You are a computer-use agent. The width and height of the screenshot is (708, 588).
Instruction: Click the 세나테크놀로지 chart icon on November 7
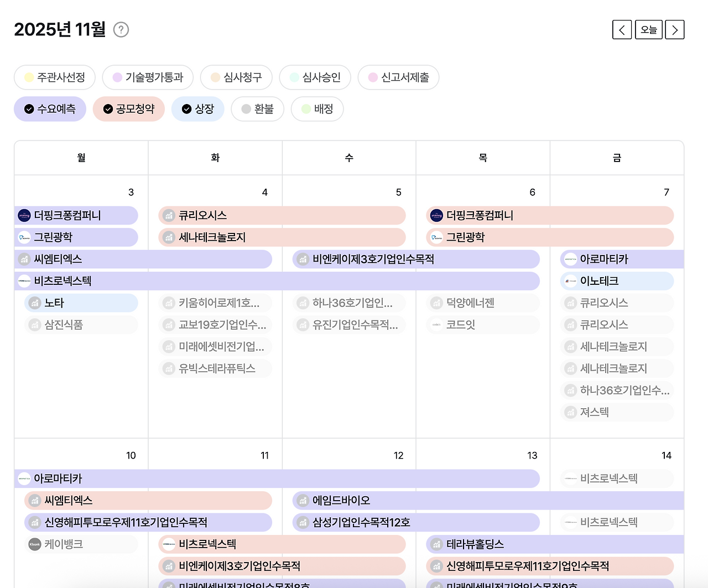[570, 347]
